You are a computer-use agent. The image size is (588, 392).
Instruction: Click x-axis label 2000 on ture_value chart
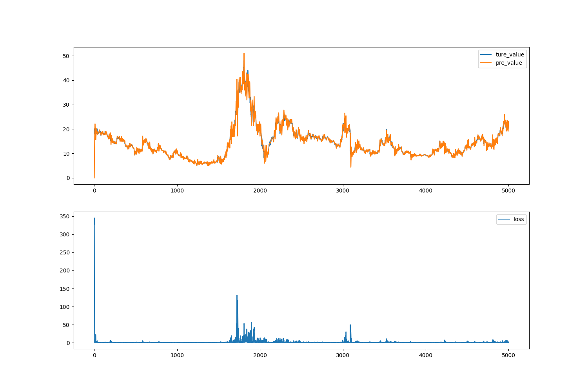click(x=260, y=191)
